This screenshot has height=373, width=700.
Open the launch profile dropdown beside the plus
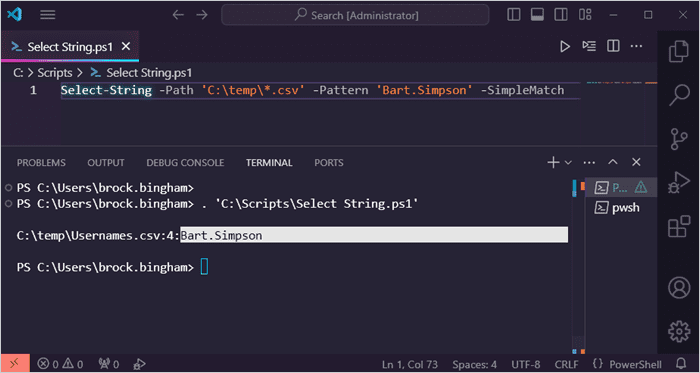568,163
